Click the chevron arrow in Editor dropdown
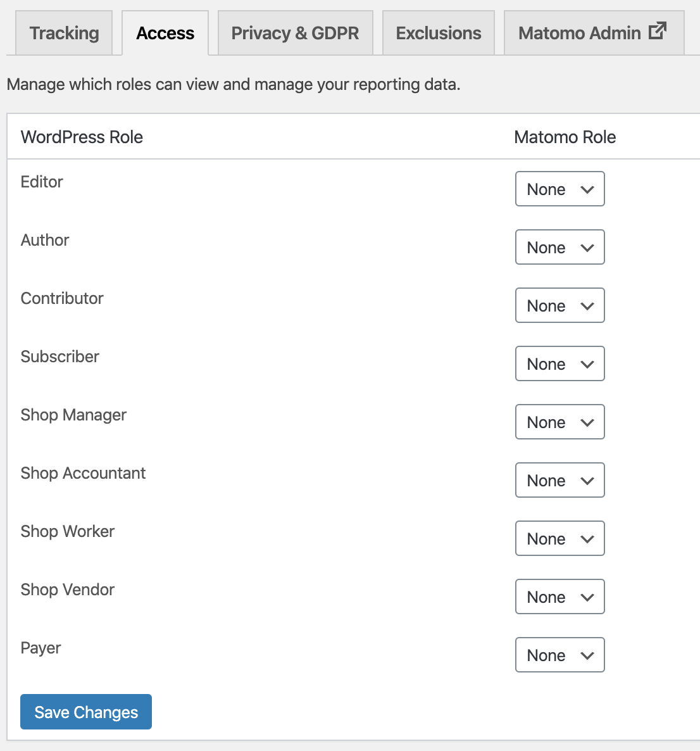700x751 pixels. coord(587,190)
